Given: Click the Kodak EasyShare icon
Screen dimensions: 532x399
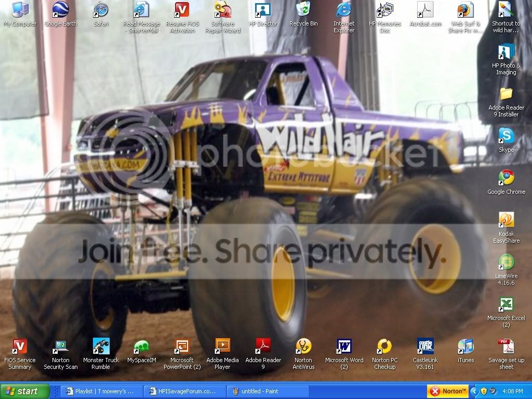Looking at the screenshot, I should click(x=506, y=228).
